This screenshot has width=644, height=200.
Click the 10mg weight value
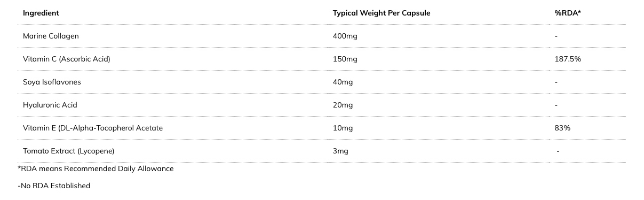coord(343,128)
